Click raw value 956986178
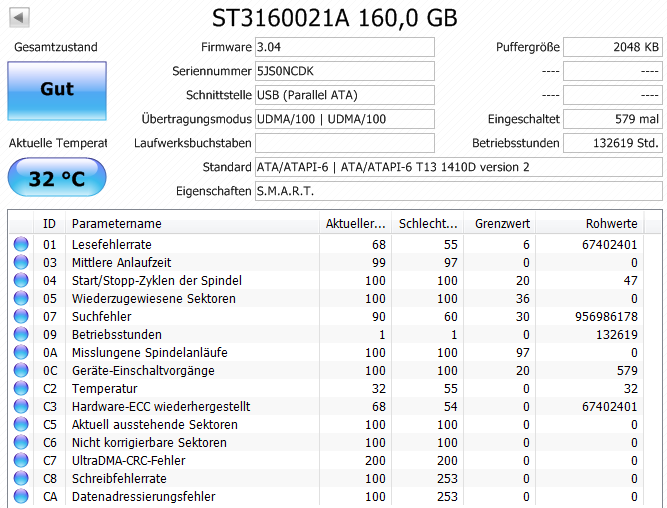Viewport: 667px width, 508px height. 606,317
